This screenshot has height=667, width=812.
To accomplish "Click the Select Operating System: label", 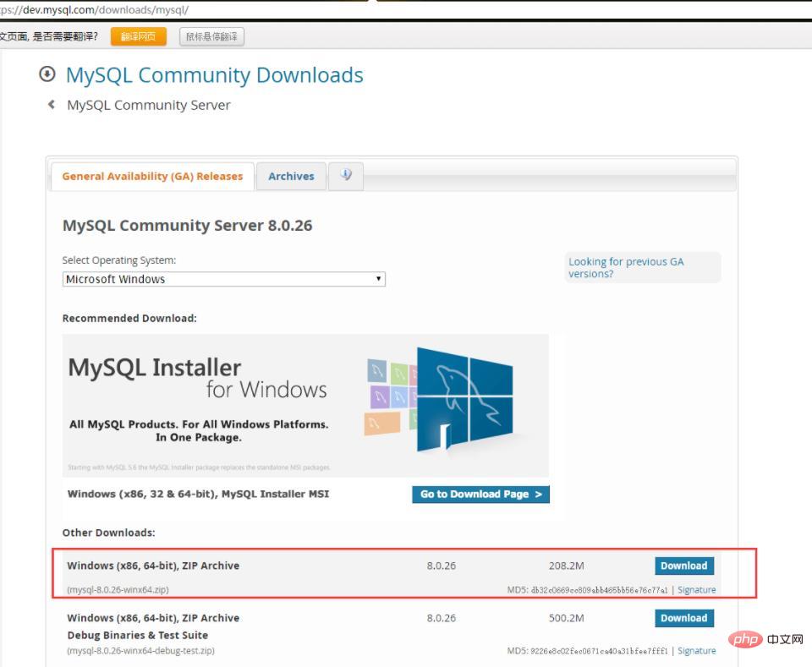I will pyautogui.click(x=119, y=260).
